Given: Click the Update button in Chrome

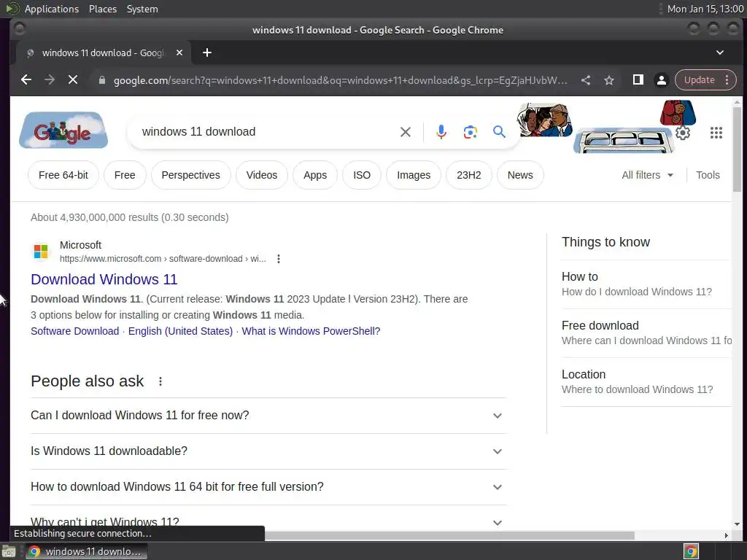Looking at the screenshot, I should point(699,80).
